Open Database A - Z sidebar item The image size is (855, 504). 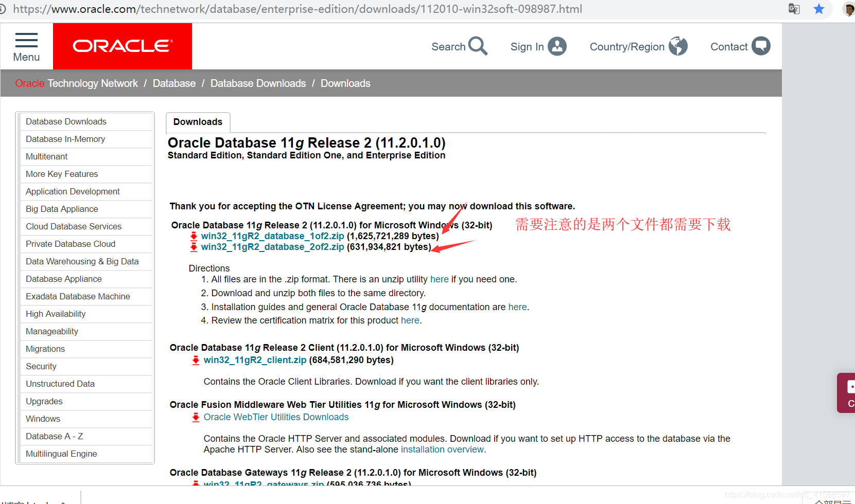(86, 437)
